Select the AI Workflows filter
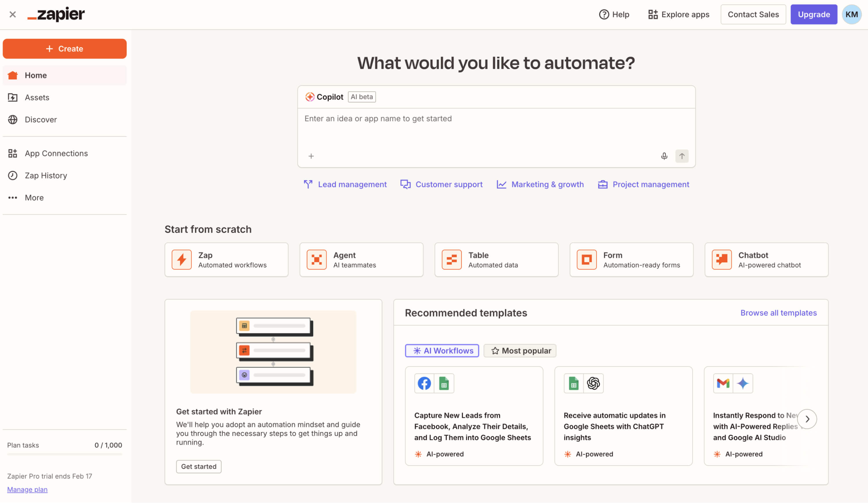Viewport: 868px width, 503px height. (x=442, y=351)
